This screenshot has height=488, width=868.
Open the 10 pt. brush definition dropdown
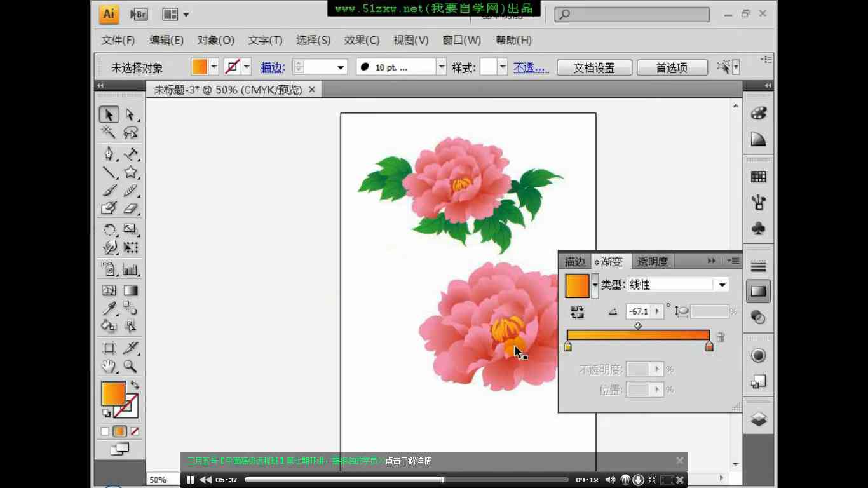[441, 67]
